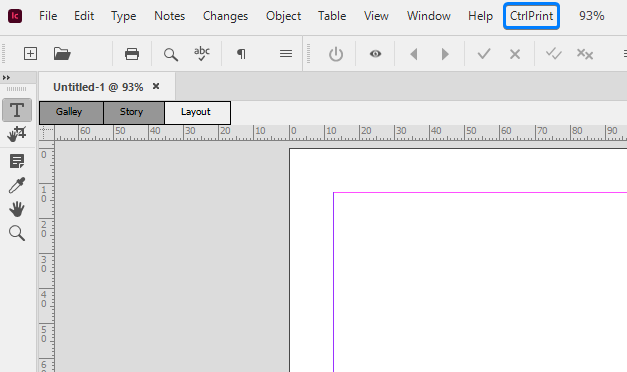Viewport: 627px width, 372px height.
Task: Switch to Layout view tab
Action: 198,112
